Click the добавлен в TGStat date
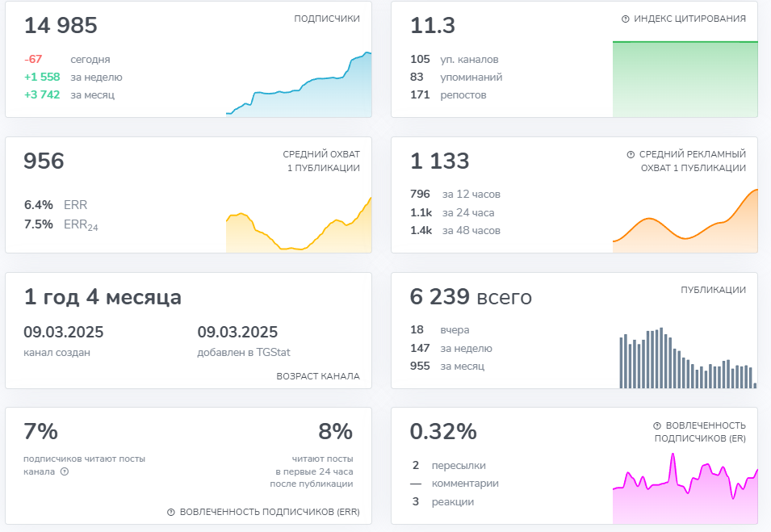 (237, 333)
